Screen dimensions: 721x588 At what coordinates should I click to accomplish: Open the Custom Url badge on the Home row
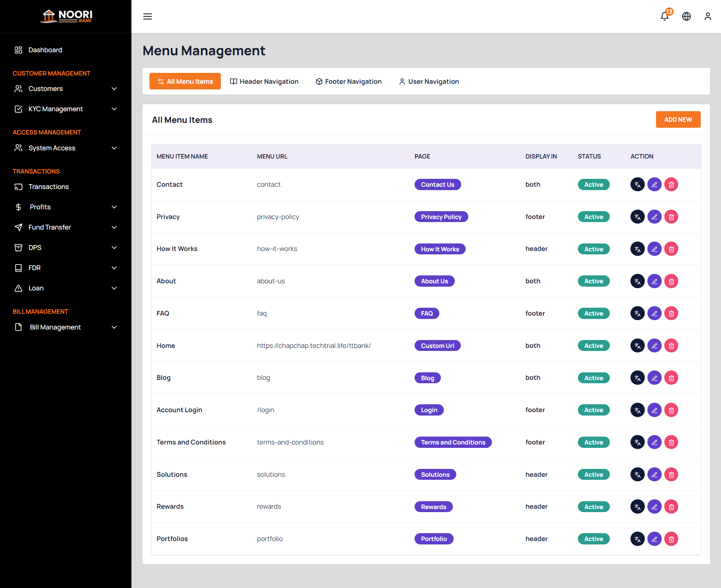coord(437,345)
